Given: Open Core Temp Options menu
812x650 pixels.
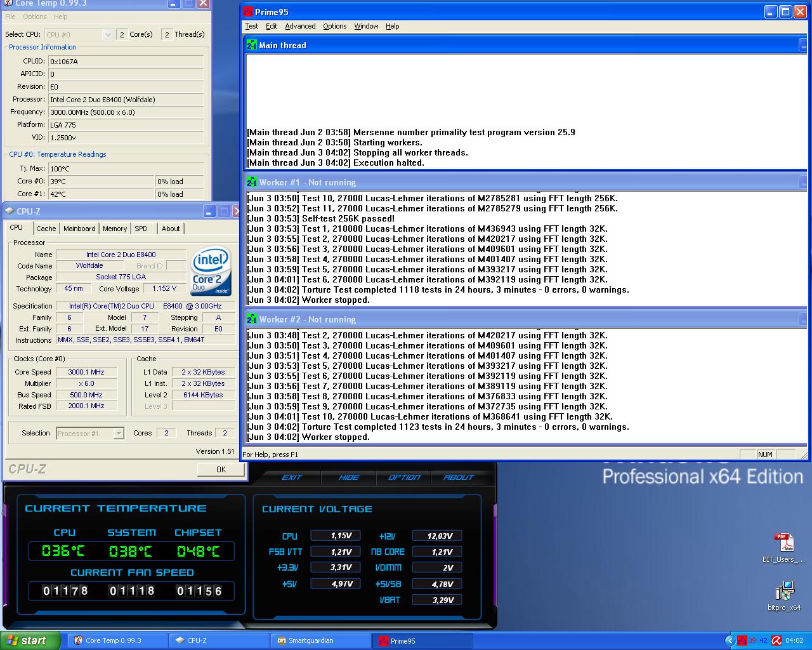Looking at the screenshot, I should pyautogui.click(x=35, y=17).
